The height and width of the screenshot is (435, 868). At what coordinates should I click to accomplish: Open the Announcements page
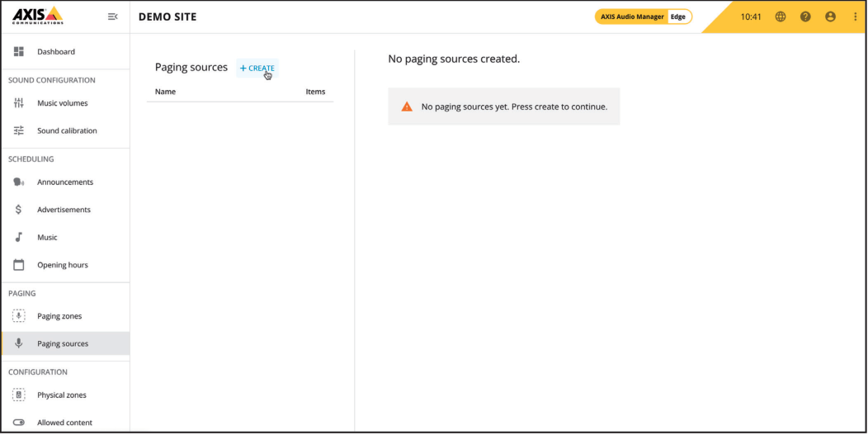(x=65, y=182)
